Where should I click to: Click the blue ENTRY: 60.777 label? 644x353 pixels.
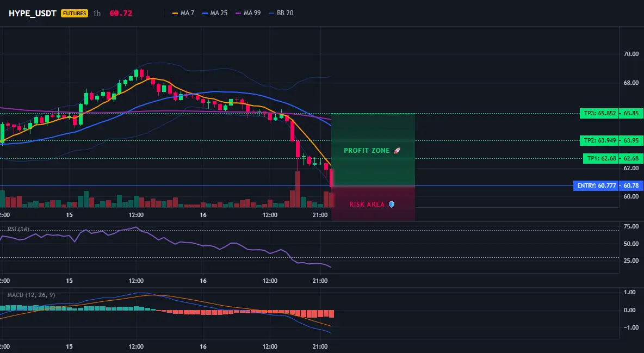tap(596, 185)
